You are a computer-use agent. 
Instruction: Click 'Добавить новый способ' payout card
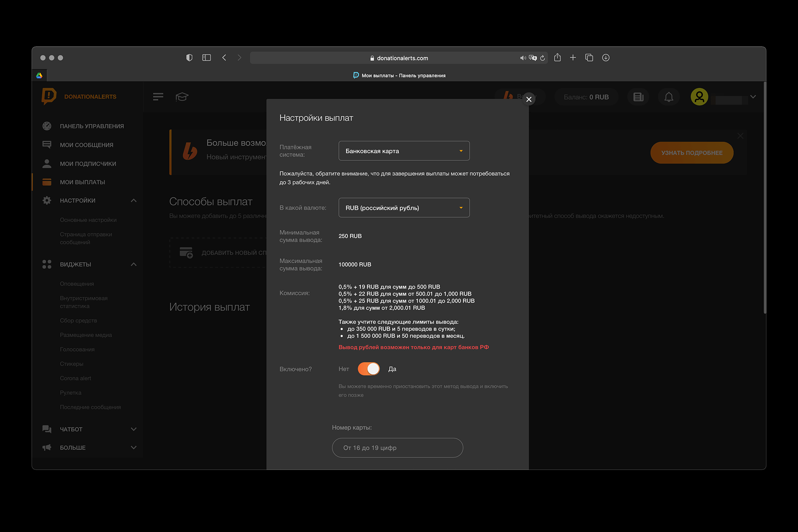[218, 253]
